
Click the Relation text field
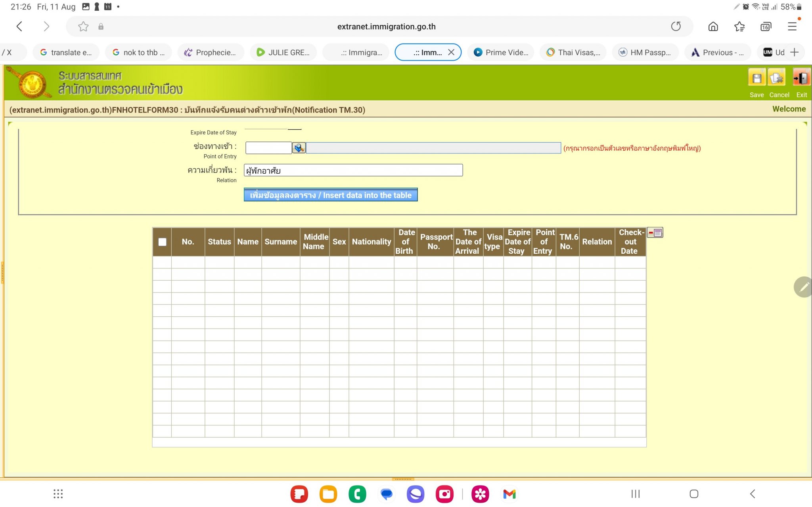pos(353,170)
